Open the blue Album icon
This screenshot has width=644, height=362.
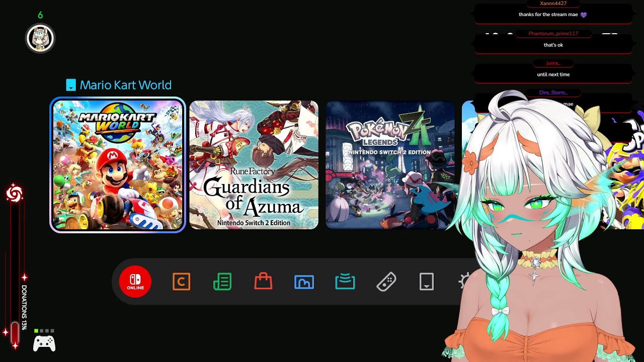[x=304, y=282]
